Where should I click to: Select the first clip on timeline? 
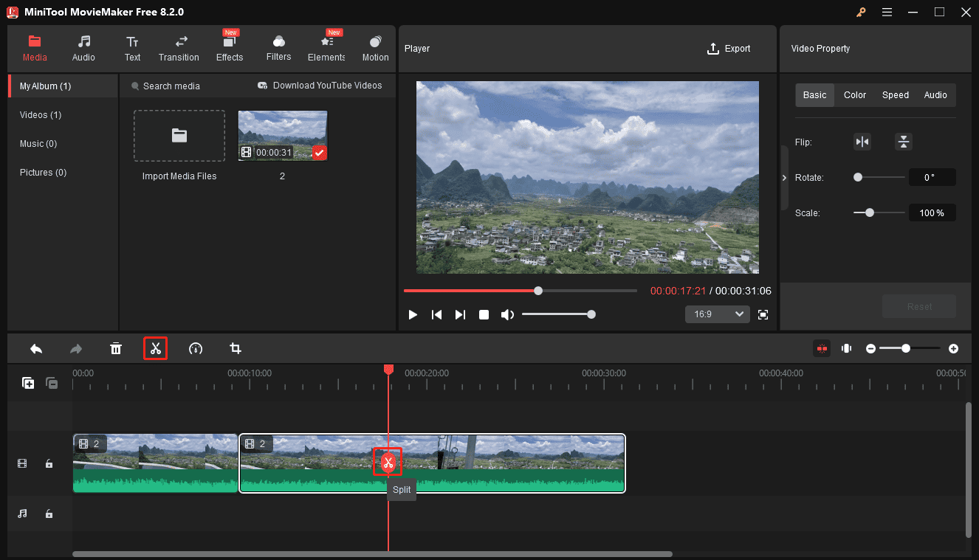[156, 463]
